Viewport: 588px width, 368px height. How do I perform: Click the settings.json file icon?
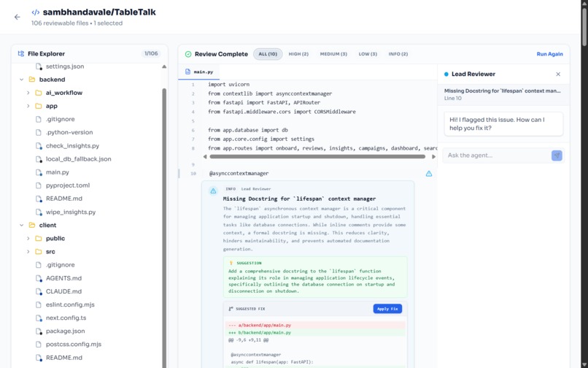(38, 66)
